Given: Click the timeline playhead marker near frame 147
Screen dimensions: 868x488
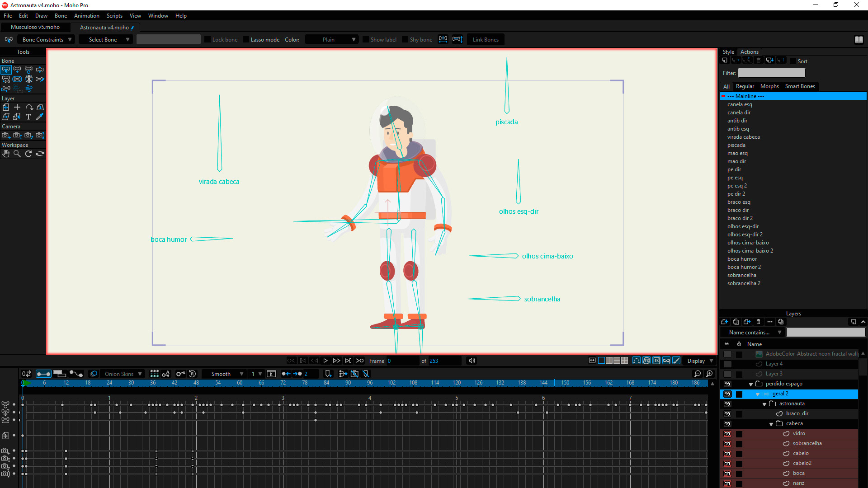Looking at the screenshot, I should point(554,383).
